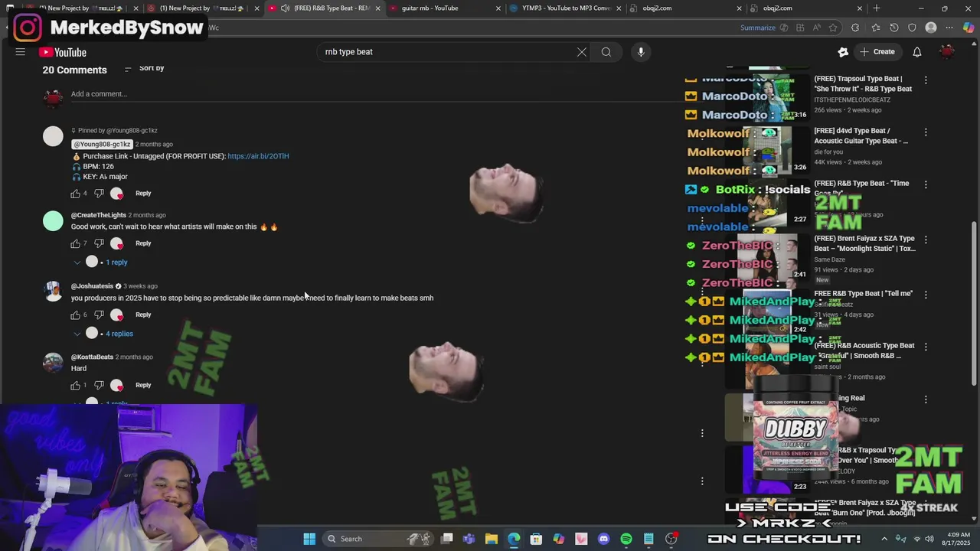Switch to 'guitar rnb - YouTube' tab
The image size is (980, 551).
(444, 8)
